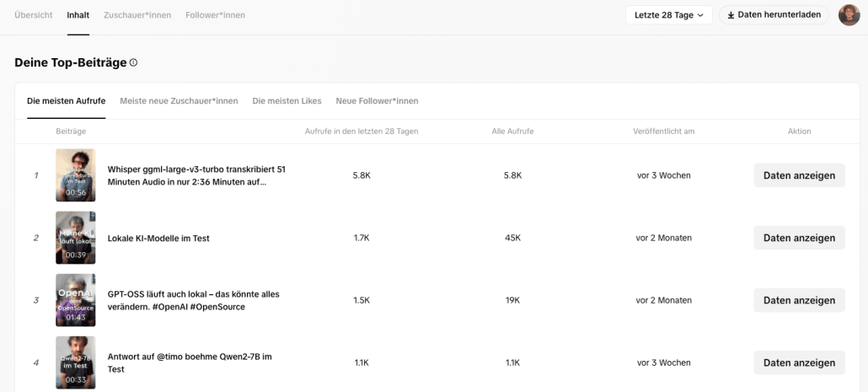Show data for the GPT-OSS post
The image size is (868, 392).
click(x=799, y=300)
